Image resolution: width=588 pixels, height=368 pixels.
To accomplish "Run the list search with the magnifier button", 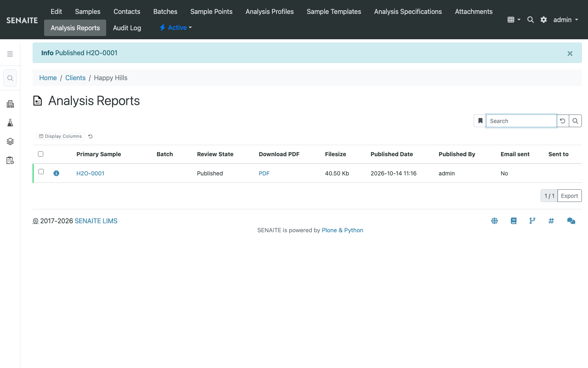I will 575,121.
